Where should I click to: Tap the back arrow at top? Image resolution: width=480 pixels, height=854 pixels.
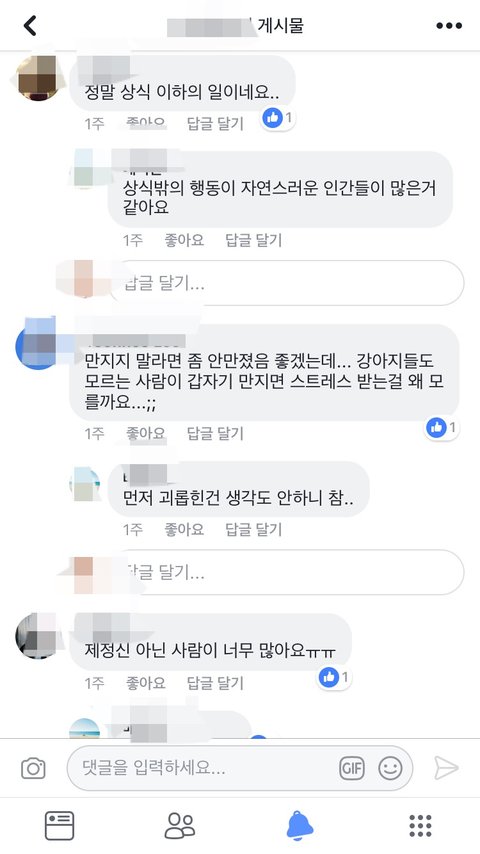[30, 26]
